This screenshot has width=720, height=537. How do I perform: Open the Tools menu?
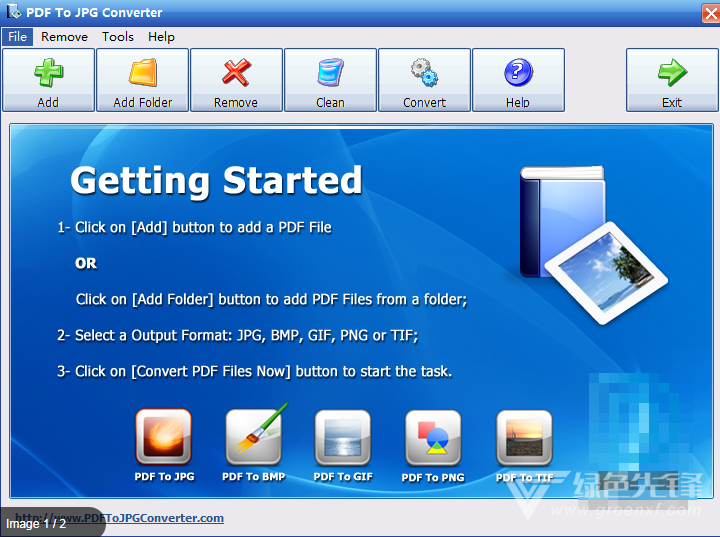click(118, 37)
